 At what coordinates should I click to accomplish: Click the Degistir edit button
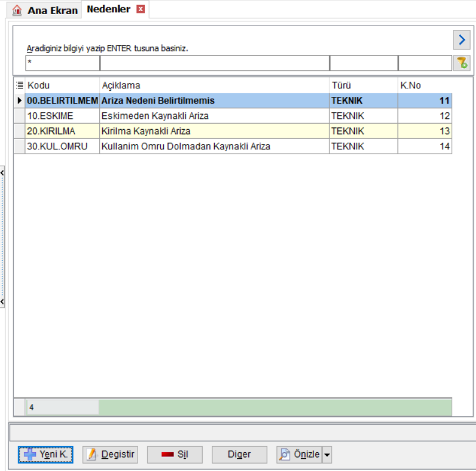[x=110, y=455]
